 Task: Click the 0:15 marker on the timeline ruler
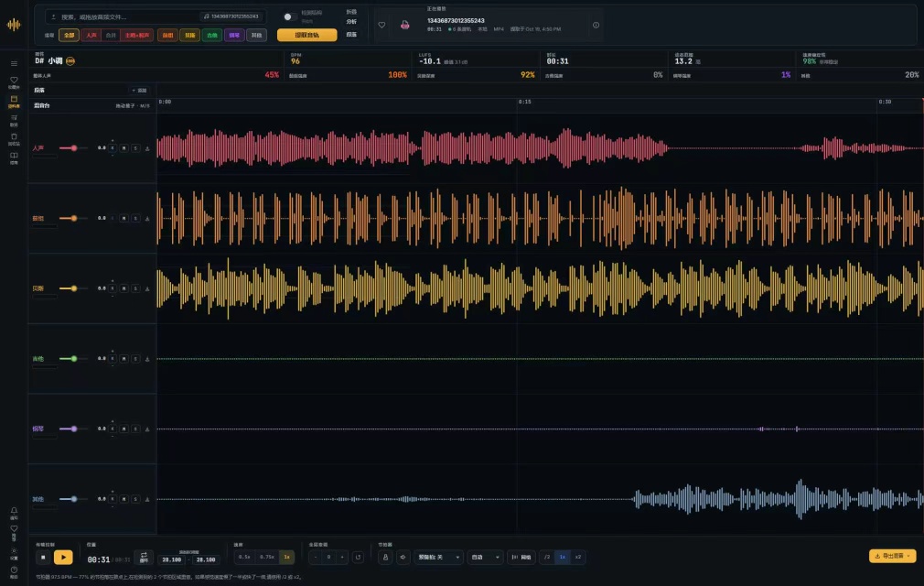click(524, 102)
